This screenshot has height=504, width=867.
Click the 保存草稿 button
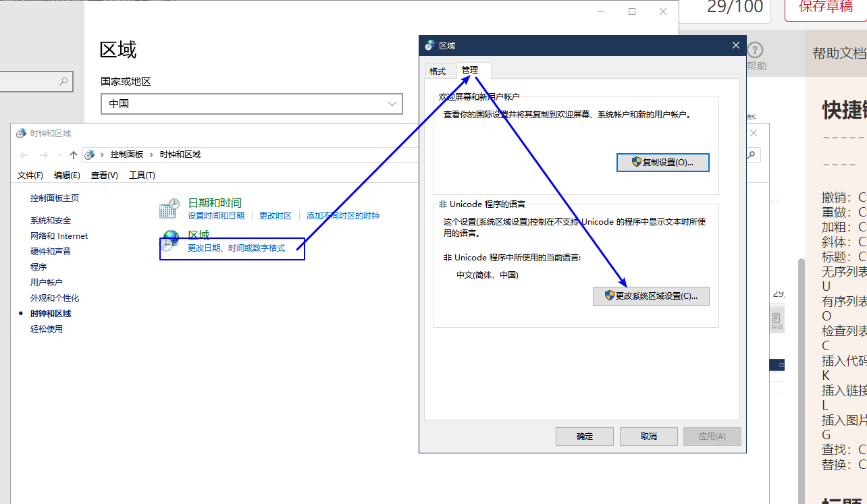click(826, 7)
